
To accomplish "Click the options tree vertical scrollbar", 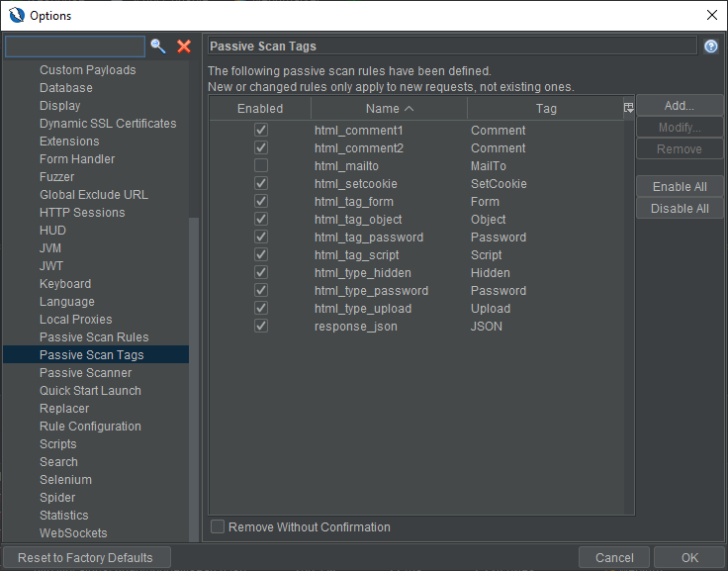I will [194, 379].
